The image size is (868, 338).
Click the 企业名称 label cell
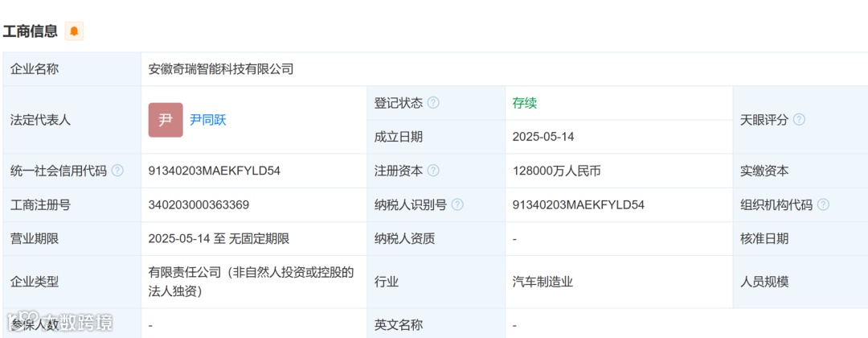pyautogui.click(x=72, y=69)
